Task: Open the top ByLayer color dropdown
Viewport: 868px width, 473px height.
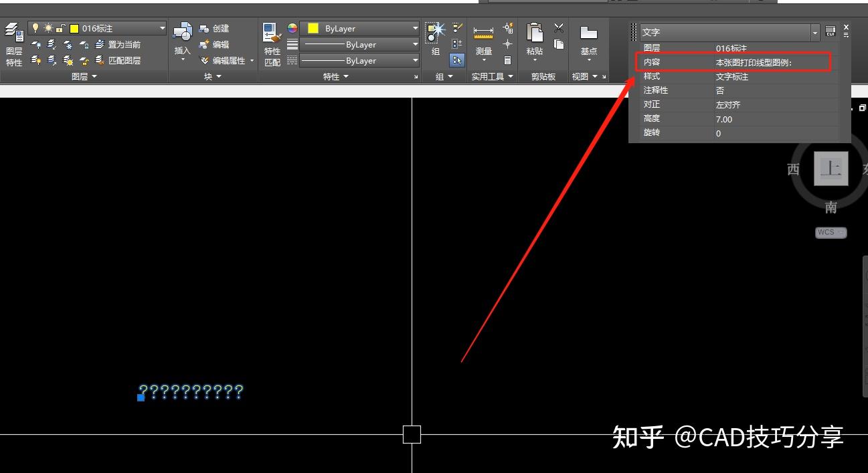Action: point(416,29)
